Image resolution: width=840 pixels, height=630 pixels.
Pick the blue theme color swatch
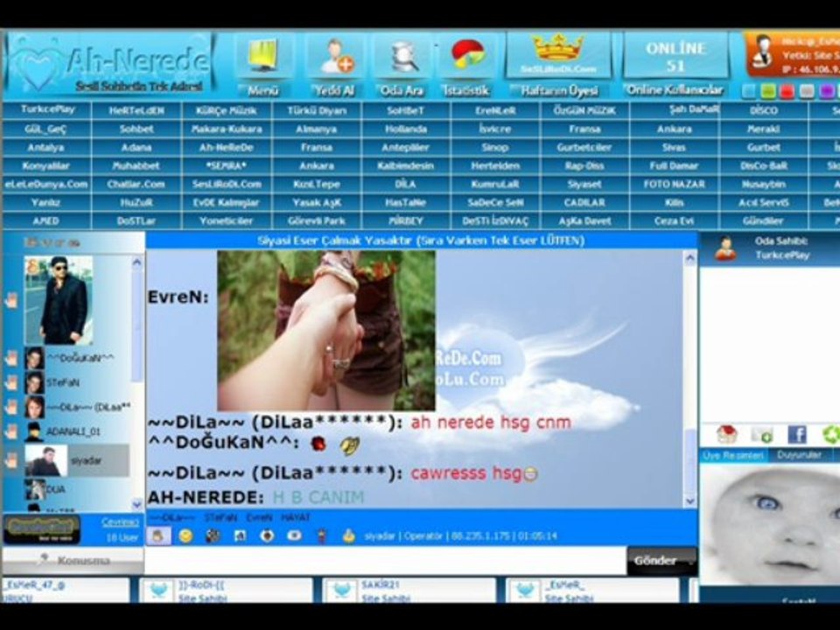coord(748,92)
